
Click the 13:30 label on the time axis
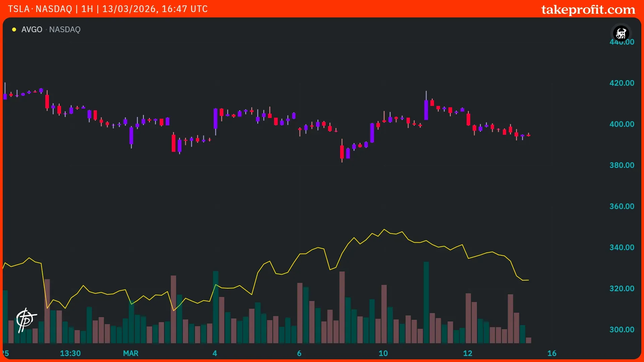[x=70, y=353]
